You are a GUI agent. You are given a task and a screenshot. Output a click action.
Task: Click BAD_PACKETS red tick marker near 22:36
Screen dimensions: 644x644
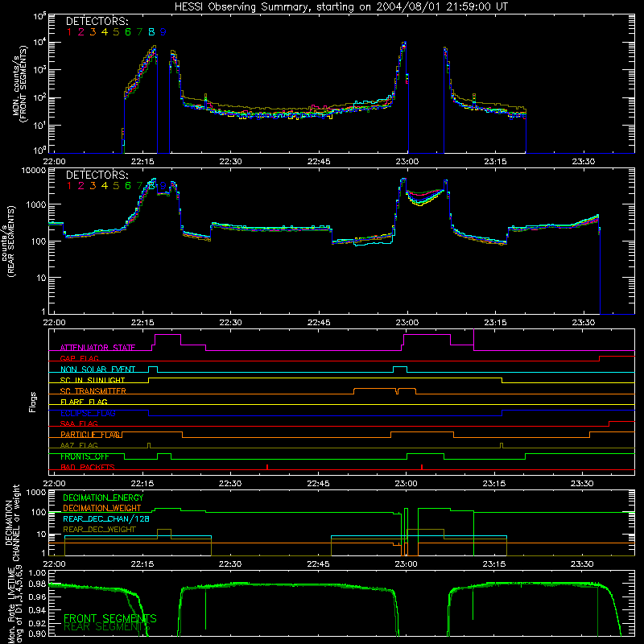click(x=267, y=467)
